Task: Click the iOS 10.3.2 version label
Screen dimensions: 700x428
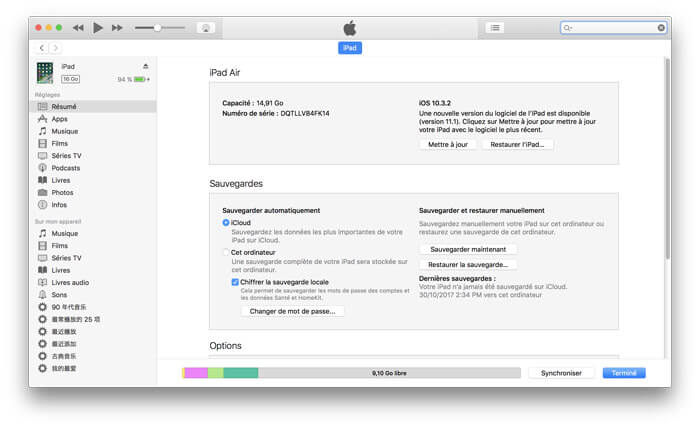Action: [435, 103]
